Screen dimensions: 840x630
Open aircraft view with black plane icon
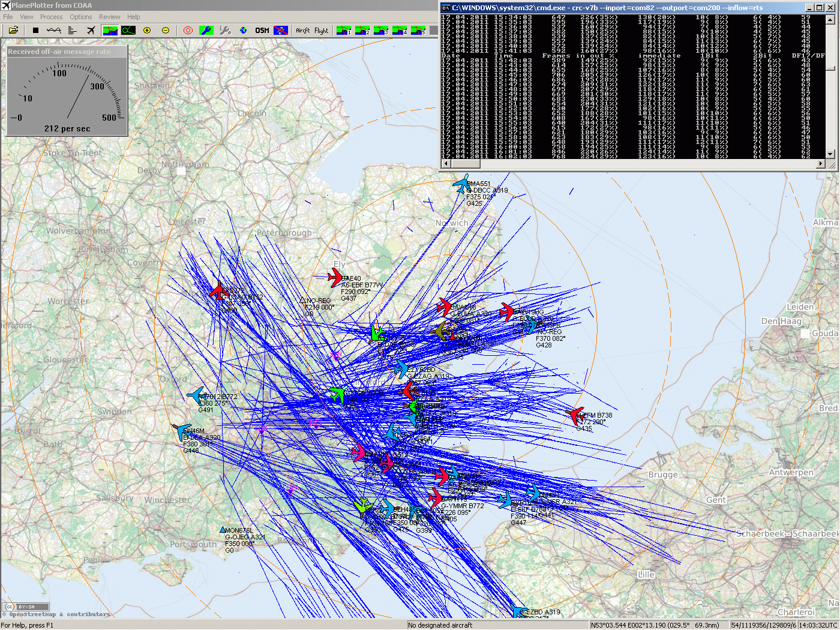91,30
